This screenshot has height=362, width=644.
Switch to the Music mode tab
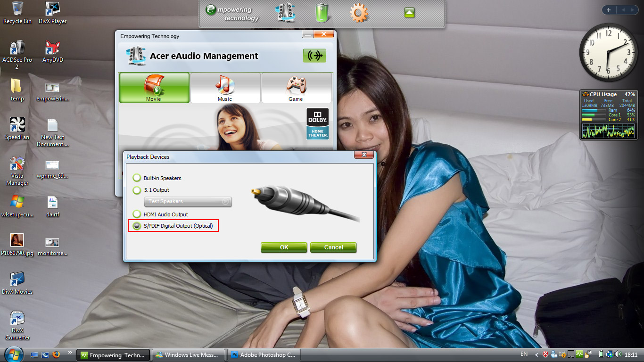225,87
